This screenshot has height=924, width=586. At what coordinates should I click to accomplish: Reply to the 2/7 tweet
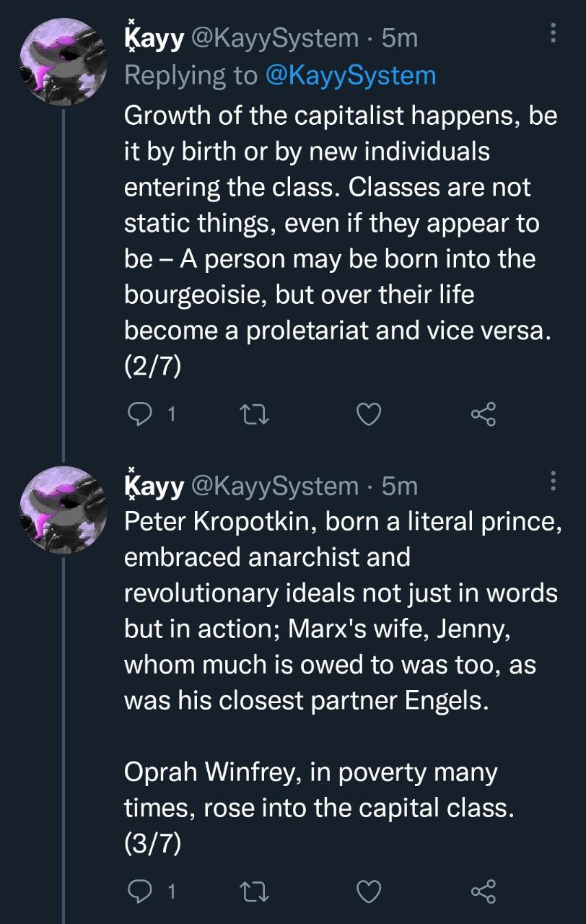pos(138,414)
